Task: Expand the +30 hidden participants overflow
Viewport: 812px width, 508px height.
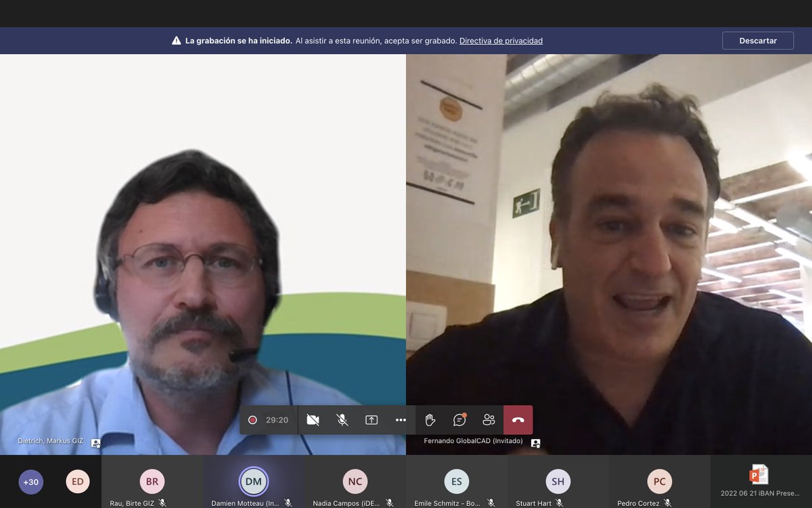Action: (30, 482)
